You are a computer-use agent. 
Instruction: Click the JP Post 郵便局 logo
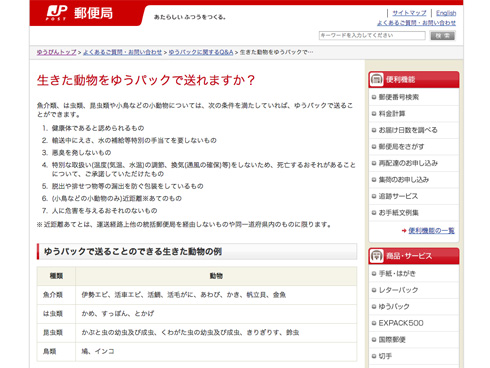pos(79,13)
